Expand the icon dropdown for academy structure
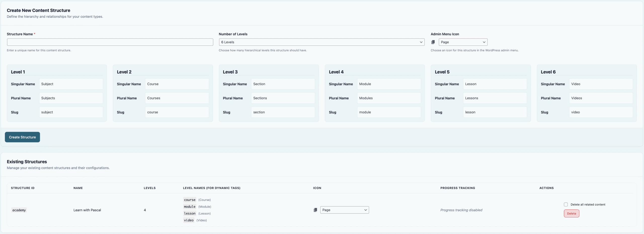 pos(344,210)
